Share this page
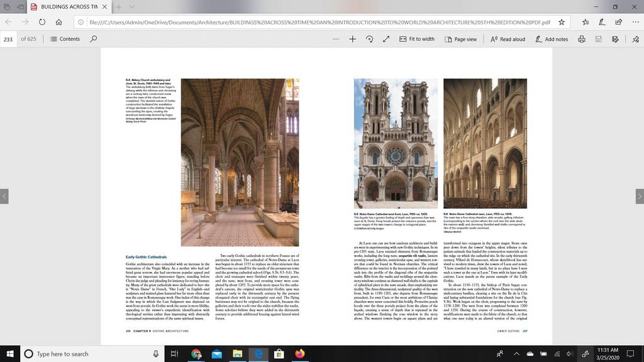The width and height of the screenshot is (644, 362). tap(619, 22)
